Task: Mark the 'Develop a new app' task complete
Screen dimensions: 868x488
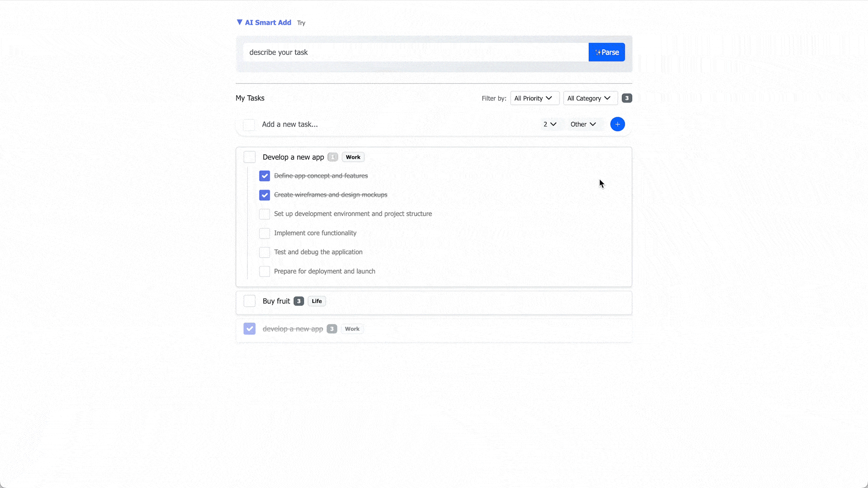Action: tap(250, 157)
